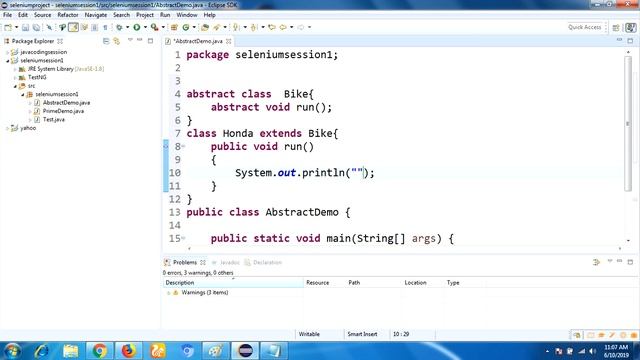Open the Refactor menu
Viewport: 640px width, 360px height.
pyautogui.click(x=68, y=15)
